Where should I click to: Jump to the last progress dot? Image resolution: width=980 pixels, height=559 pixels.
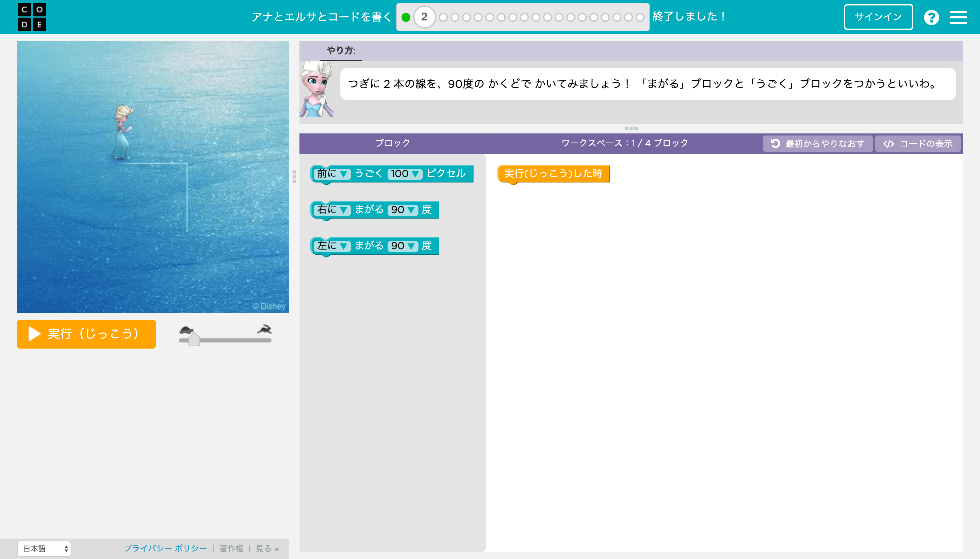640,17
